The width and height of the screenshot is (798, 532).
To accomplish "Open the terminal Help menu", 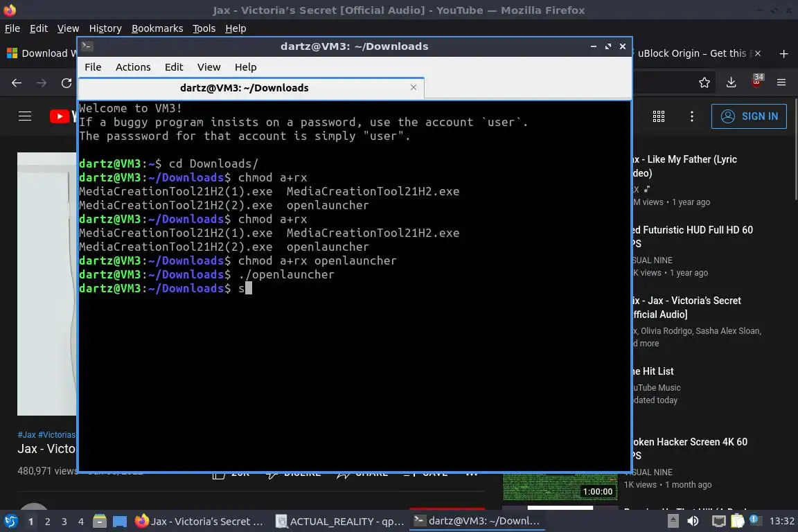I will point(245,67).
